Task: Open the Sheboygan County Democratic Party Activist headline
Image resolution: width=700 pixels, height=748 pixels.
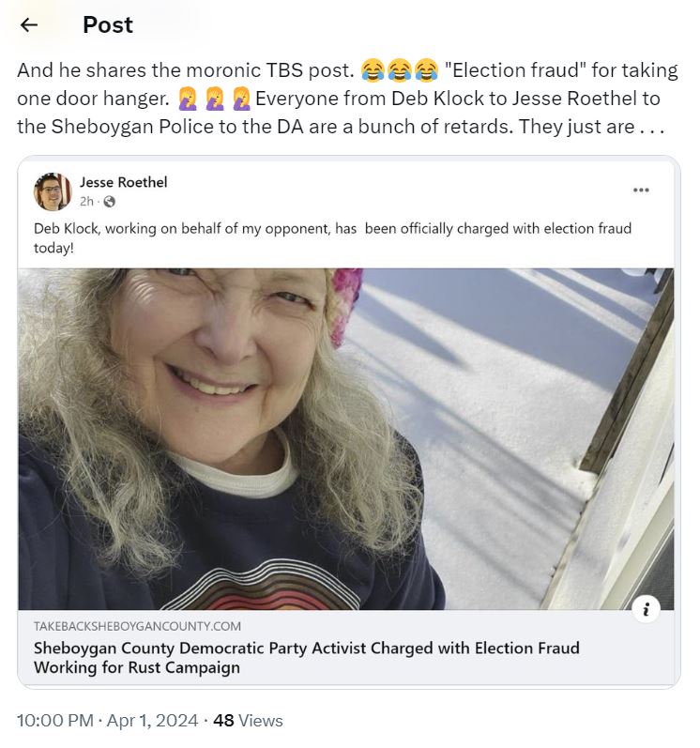Action: 306,648
